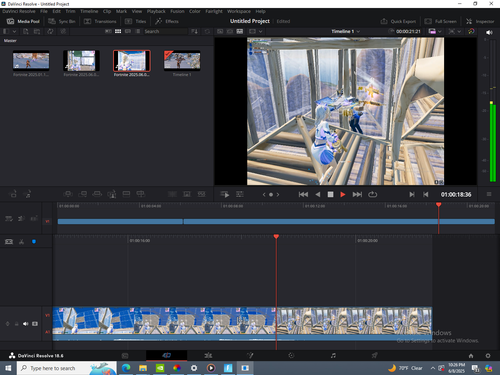Image resolution: width=500 pixels, height=375 pixels.
Task: Click the Ripple Overwrite icon
Action: pos(97,194)
